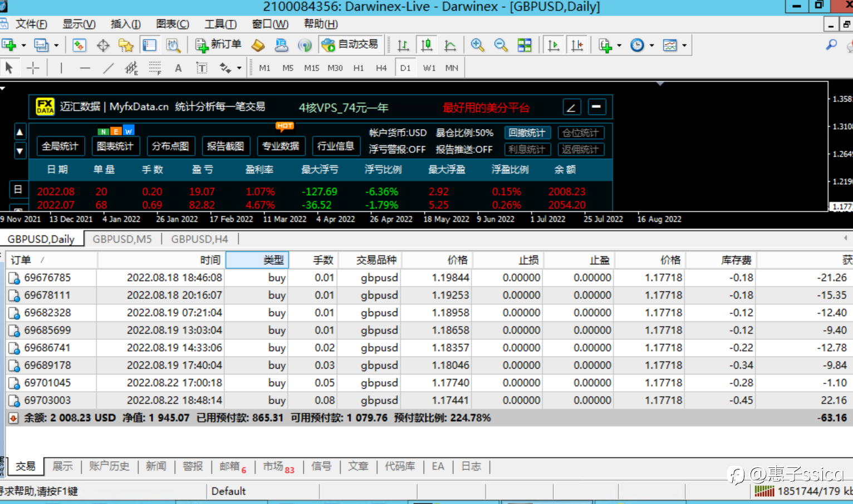Expand the periodicity clock dropdown arrow
This screenshot has height=504, width=853.
point(651,46)
